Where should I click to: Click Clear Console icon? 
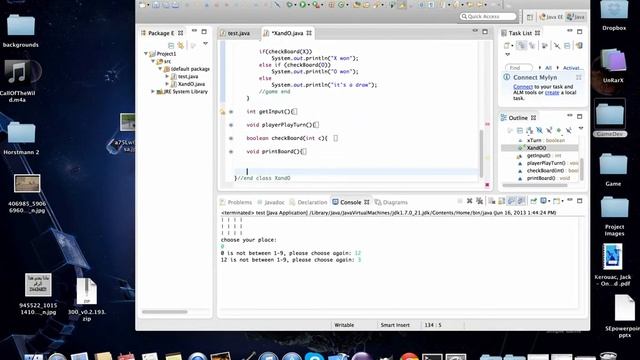coord(492,201)
